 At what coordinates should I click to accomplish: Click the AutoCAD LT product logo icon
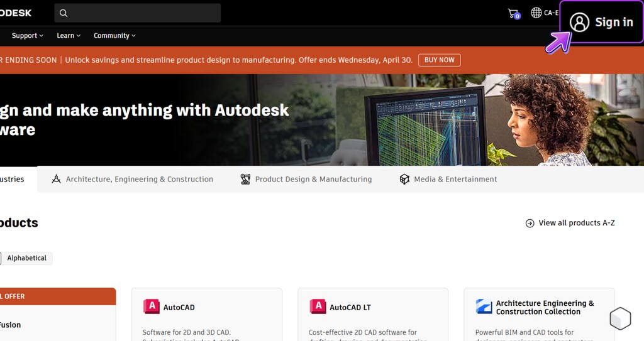point(318,306)
